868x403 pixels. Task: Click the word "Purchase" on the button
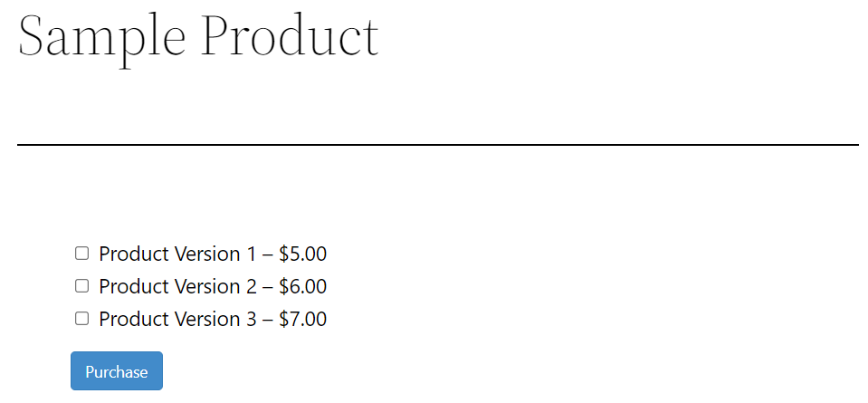point(116,371)
